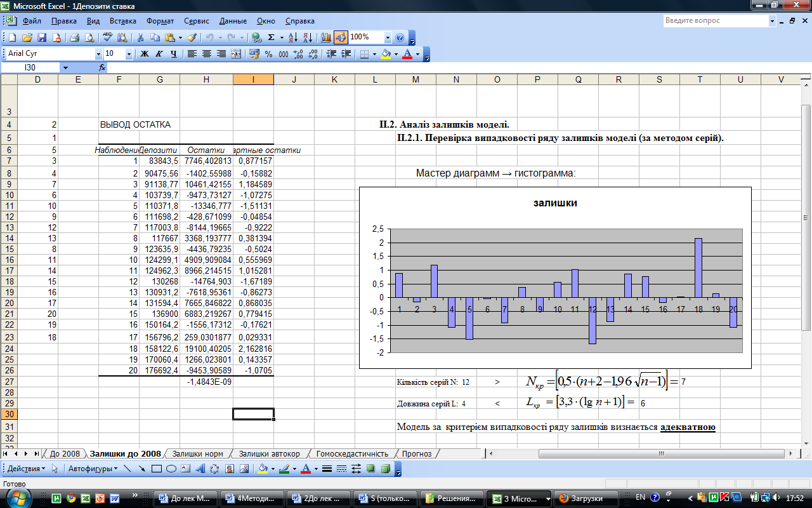Image resolution: width=812 pixels, height=508 pixels.
Task: Increase decimal places icon
Action: pyautogui.click(x=298, y=54)
